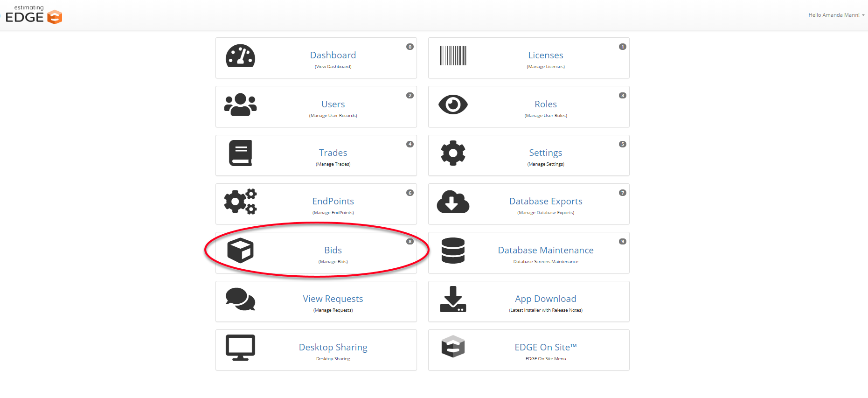
Task: Click the number 8 badge on Bids
Action: [x=410, y=241]
